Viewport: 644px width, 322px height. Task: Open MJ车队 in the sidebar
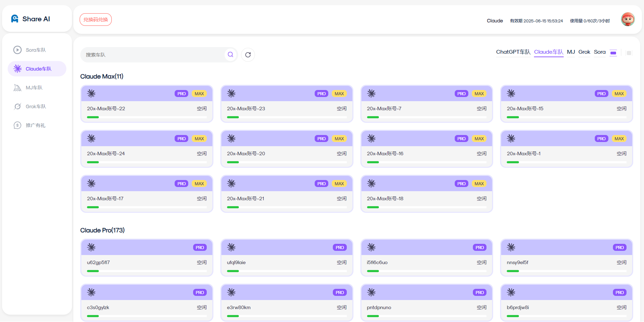point(37,88)
